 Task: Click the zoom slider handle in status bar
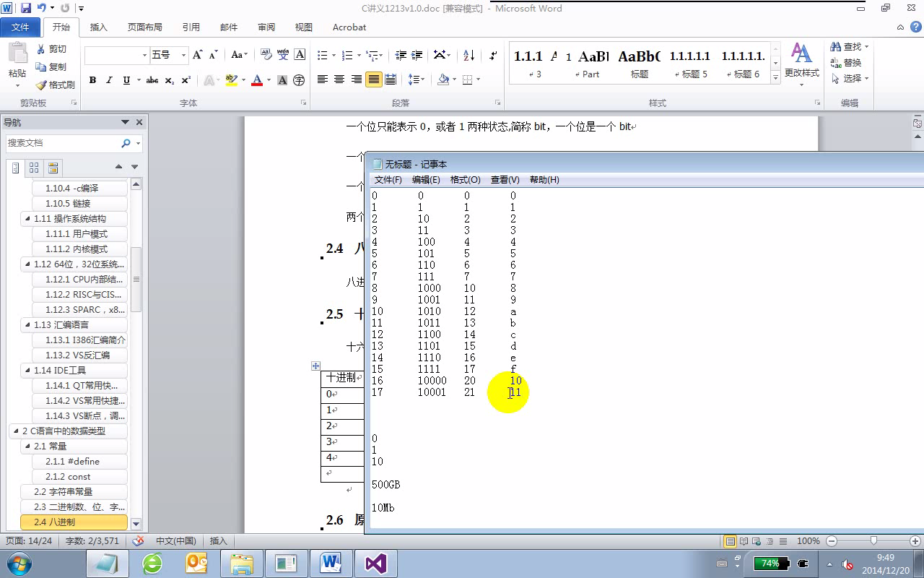click(873, 541)
